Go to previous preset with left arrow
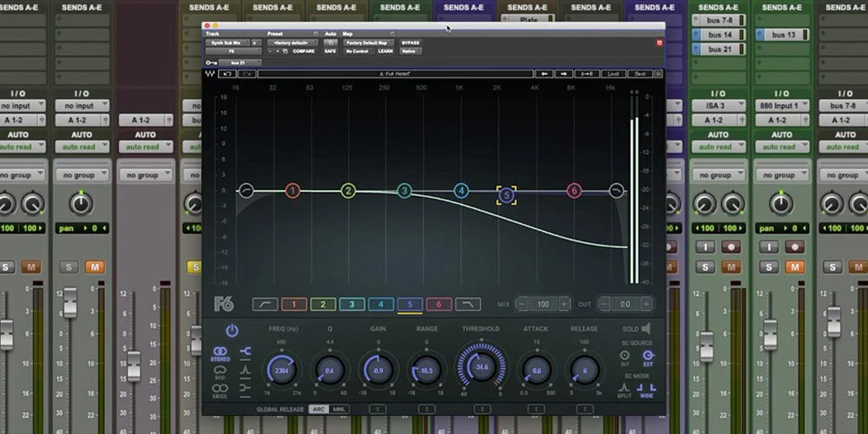This screenshot has width=868, height=434. pos(544,74)
